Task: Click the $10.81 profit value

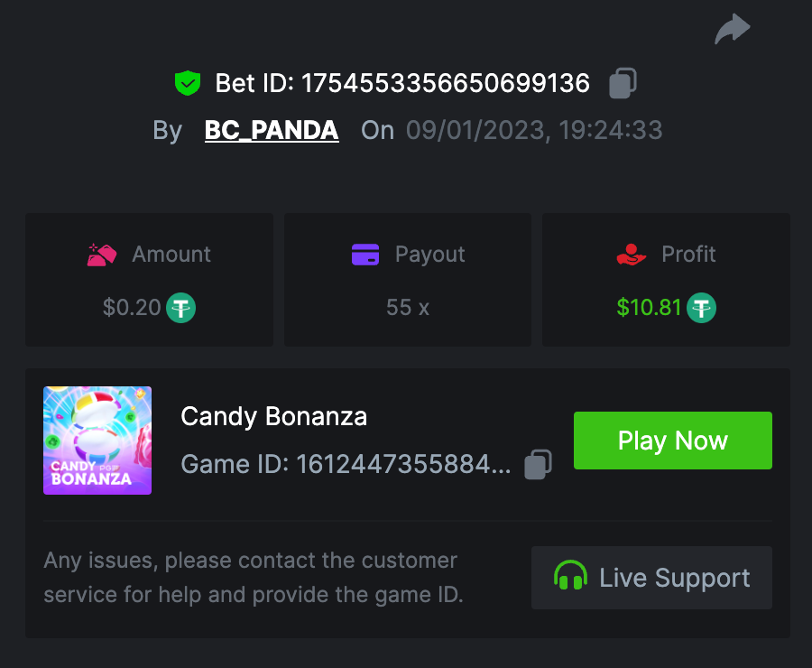Action: pyautogui.click(x=649, y=308)
